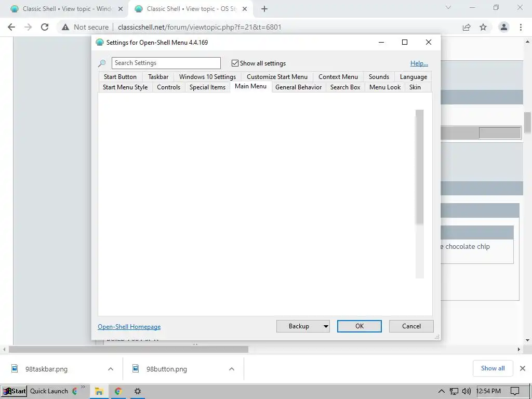
Task: Open the notification center icon
Action: click(515, 391)
